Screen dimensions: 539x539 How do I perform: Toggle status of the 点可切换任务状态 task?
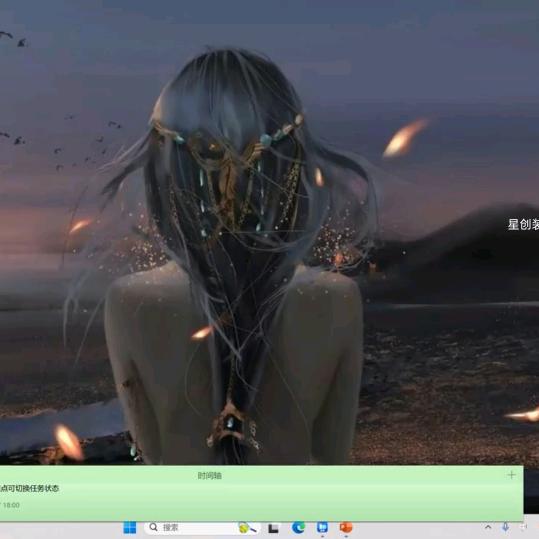pos(30,488)
